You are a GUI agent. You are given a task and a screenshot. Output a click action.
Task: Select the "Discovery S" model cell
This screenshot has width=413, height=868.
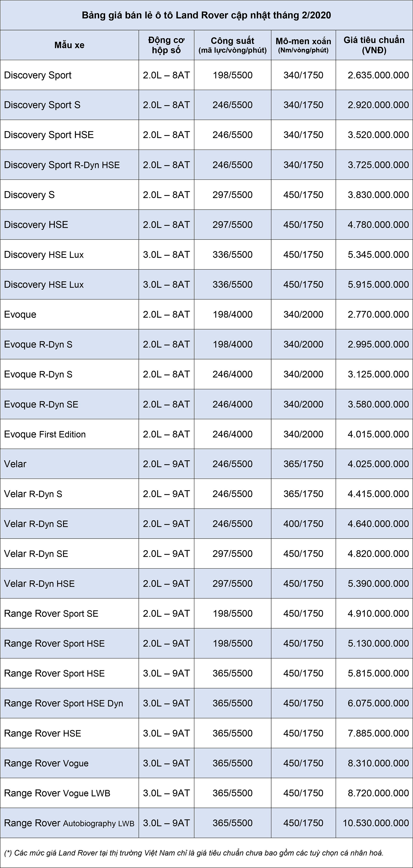[x=29, y=195]
